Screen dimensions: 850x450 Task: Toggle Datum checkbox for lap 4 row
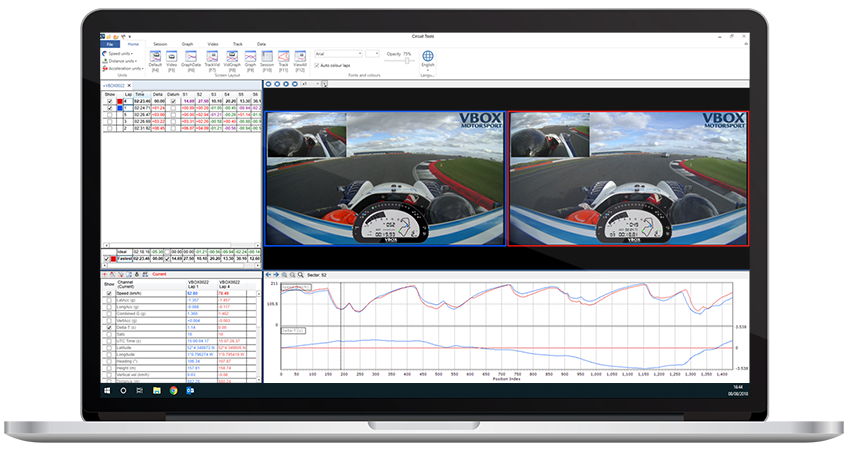173,101
